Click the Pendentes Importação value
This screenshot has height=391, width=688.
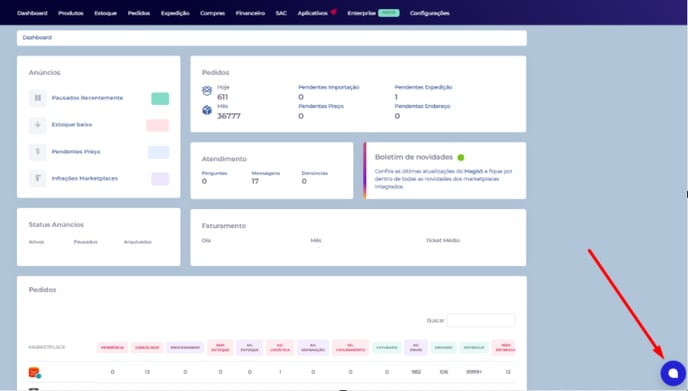(x=301, y=97)
